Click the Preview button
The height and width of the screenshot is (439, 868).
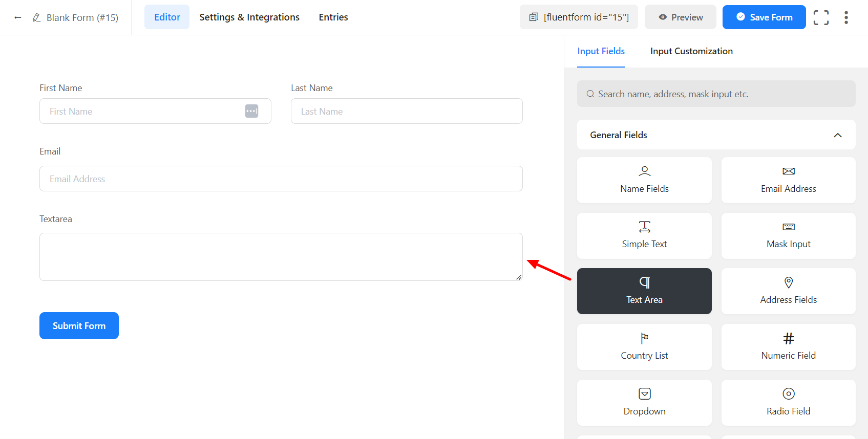click(681, 17)
